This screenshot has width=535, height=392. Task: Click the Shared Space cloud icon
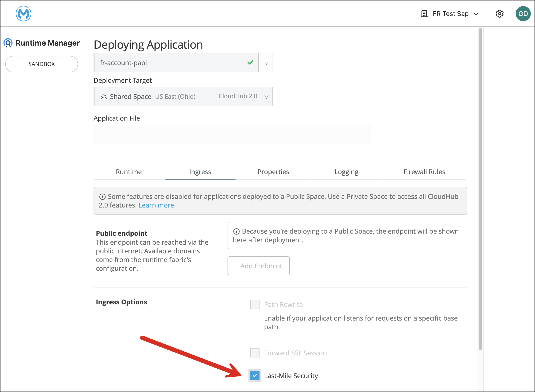point(104,97)
